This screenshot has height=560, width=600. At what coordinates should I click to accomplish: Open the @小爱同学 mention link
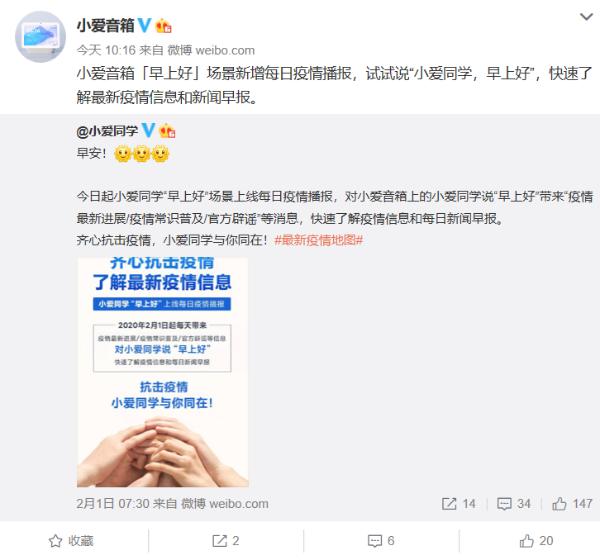coord(107,131)
